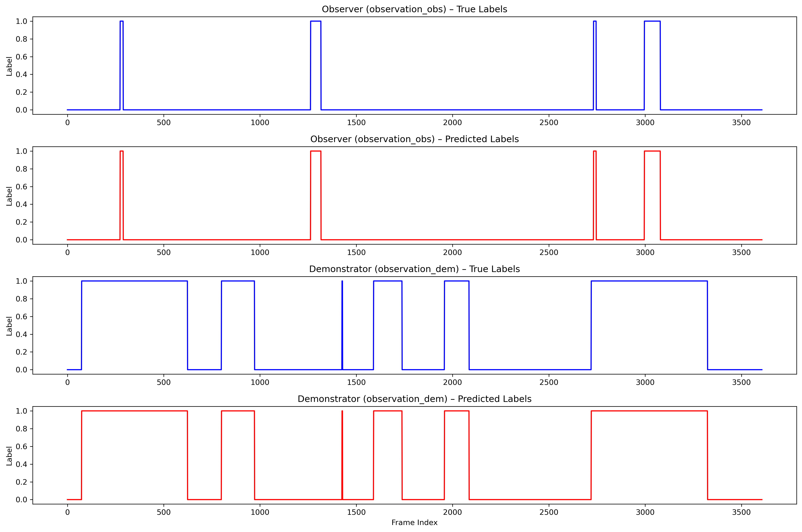The width and height of the screenshot is (802, 532).
Task: Click y-tick "0.0" on Demonstrator Predicted Labels plot
Action: click(x=21, y=500)
